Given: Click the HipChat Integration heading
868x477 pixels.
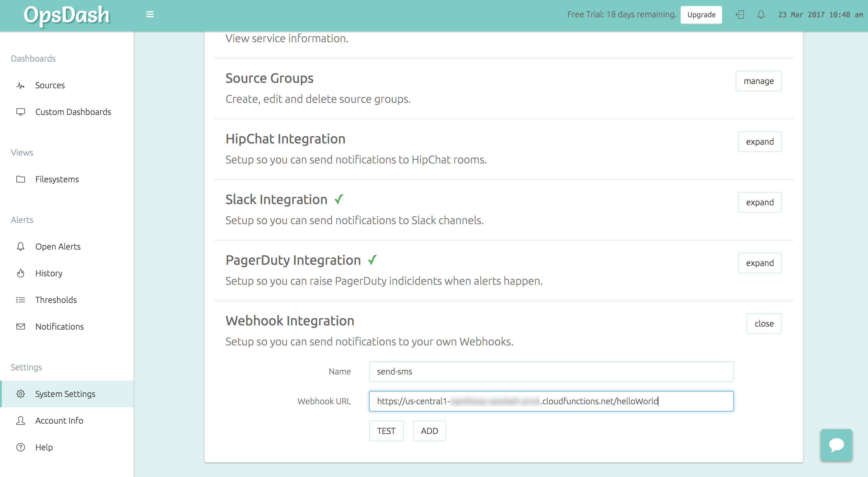Looking at the screenshot, I should point(285,139).
